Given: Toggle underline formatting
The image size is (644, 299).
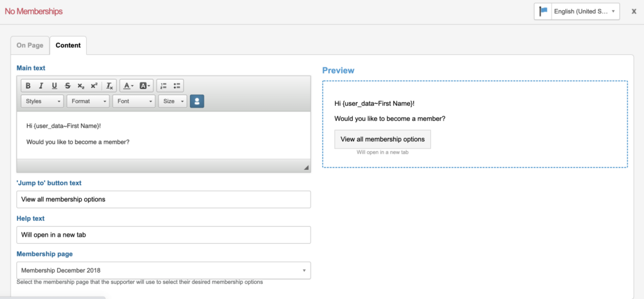Looking at the screenshot, I should (54, 86).
